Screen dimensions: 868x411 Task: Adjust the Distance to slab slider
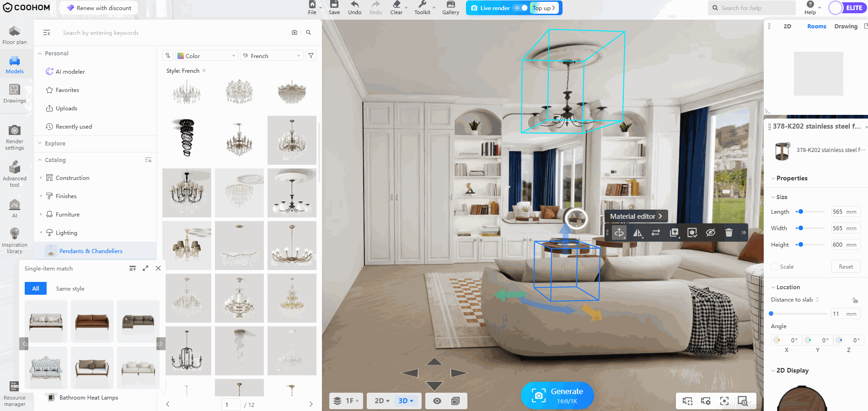(771, 314)
